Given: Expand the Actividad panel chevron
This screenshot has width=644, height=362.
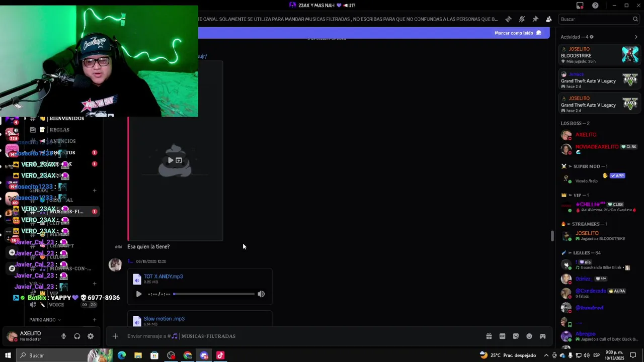Looking at the screenshot, I should [636, 37].
